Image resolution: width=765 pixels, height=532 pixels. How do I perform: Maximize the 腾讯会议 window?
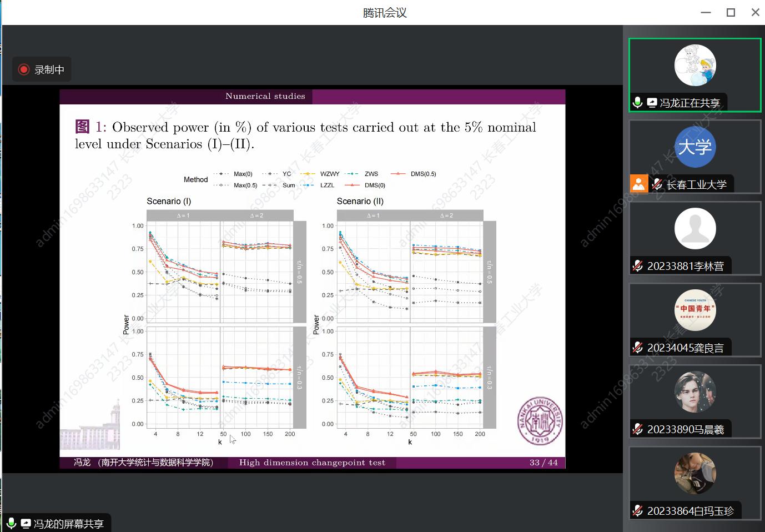pyautogui.click(x=731, y=12)
